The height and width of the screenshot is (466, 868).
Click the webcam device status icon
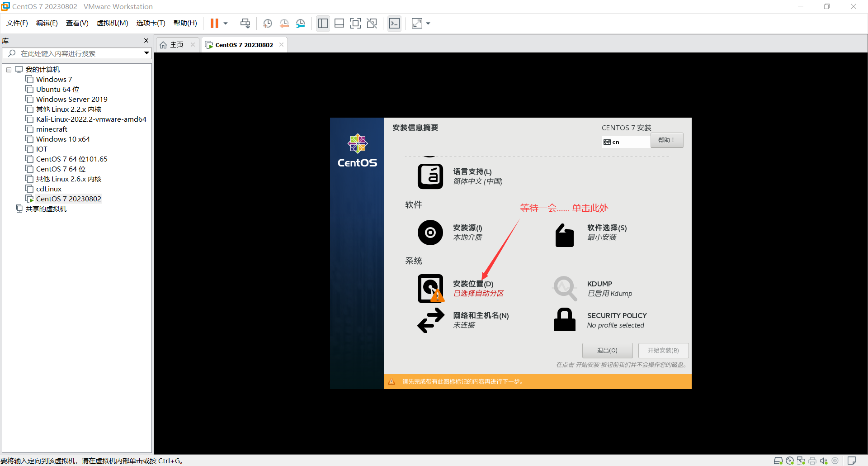835,461
